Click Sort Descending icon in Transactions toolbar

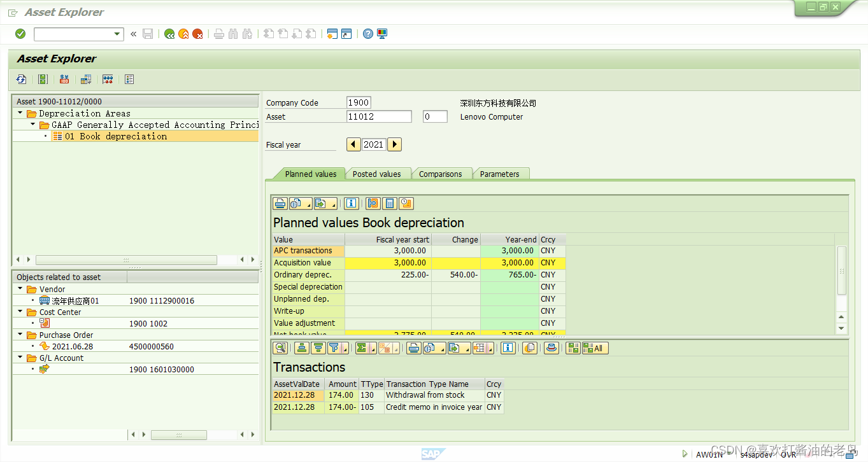pyautogui.click(x=318, y=348)
